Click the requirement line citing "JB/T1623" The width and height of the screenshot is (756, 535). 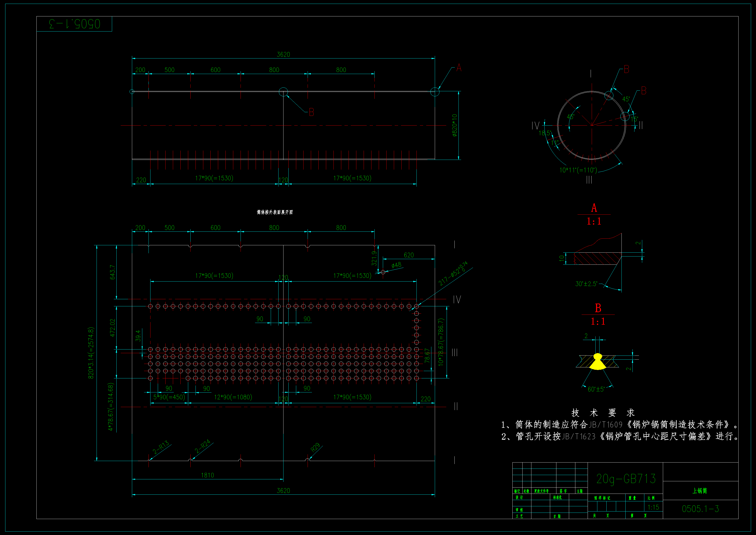click(619, 436)
